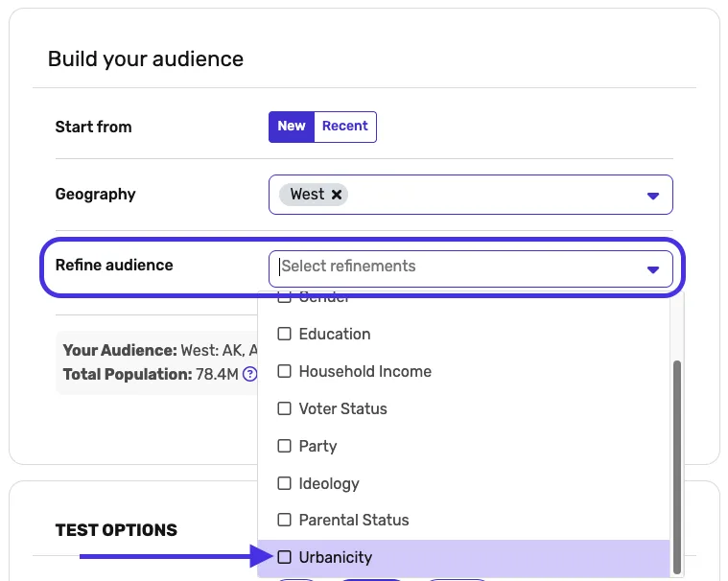Check the Household Income checkbox

pyautogui.click(x=284, y=372)
